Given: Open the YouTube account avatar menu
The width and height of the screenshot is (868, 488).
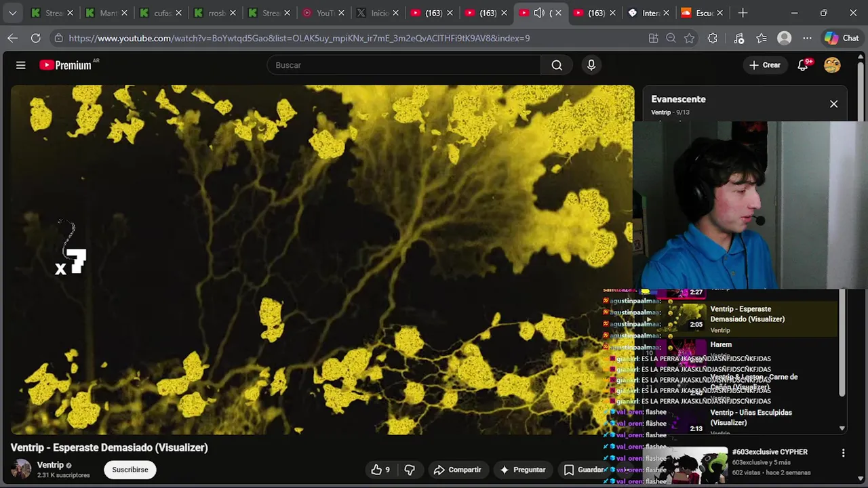Looking at the screenshot, I should [832, 65].
